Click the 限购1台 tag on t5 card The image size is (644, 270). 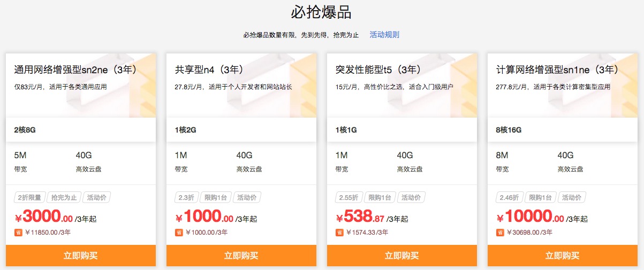point(379,197)
